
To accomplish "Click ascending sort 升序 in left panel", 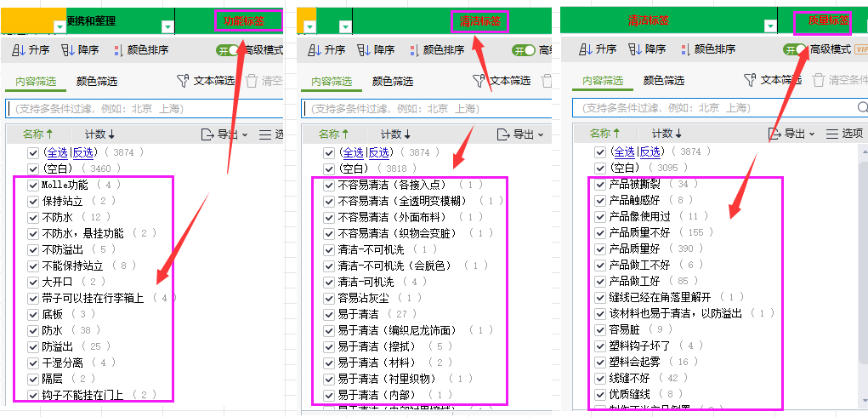I will click(31, 50).
